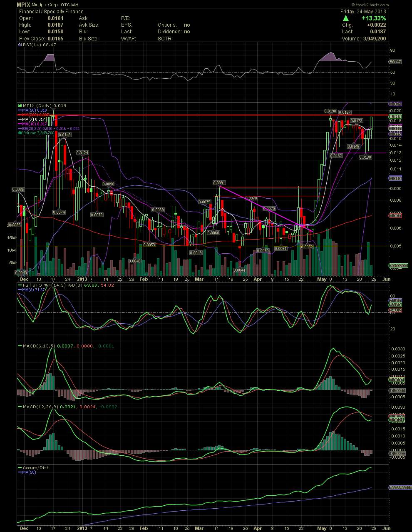Click the RSI 68.47 axis value tag
The width and height of the screenshot is (412, 532).
click(395, 62)
